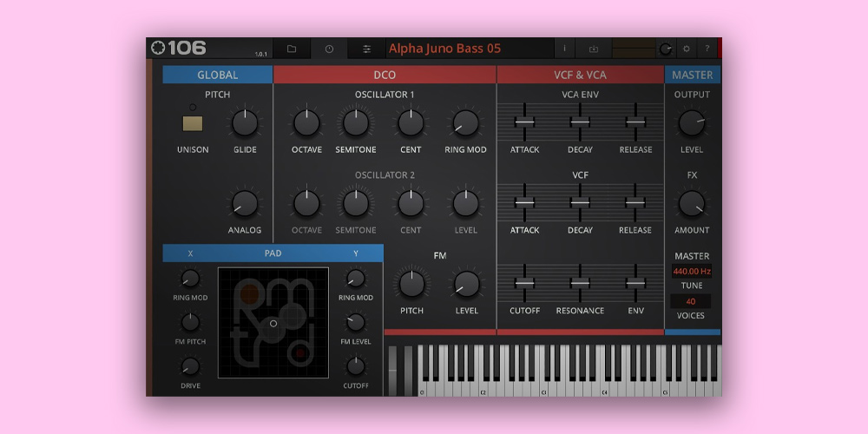Click the X-axis Drive knob
868x434 pixels.
pos(190,366)
